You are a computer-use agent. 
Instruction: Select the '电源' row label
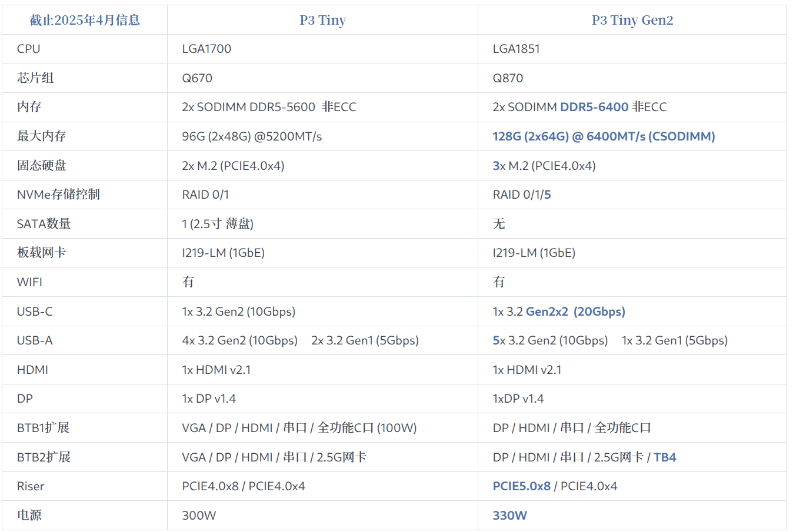pyautogui.click(x=29, y=515)
